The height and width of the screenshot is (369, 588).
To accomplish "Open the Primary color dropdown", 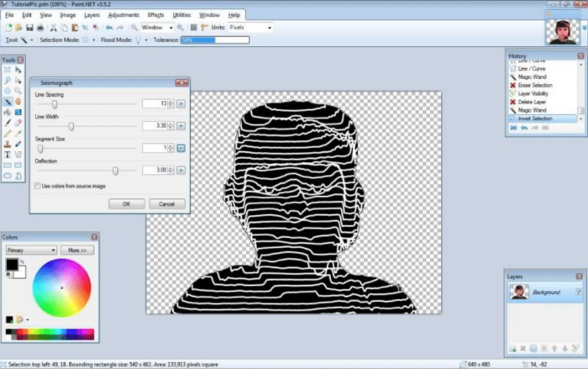I will click(31, 250).
